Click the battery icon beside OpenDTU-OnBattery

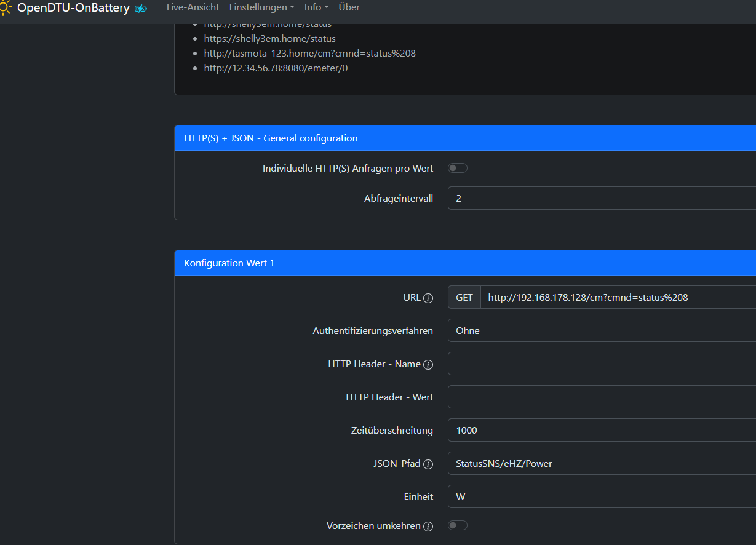[141, 9]
